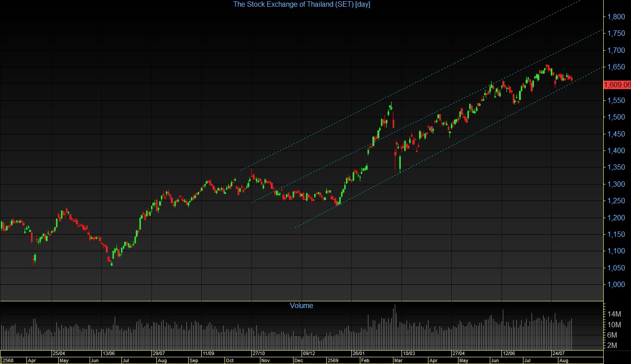Select the 1,300 price axis value
Viewport: 631px width, 364px height.
pos(616,184)
